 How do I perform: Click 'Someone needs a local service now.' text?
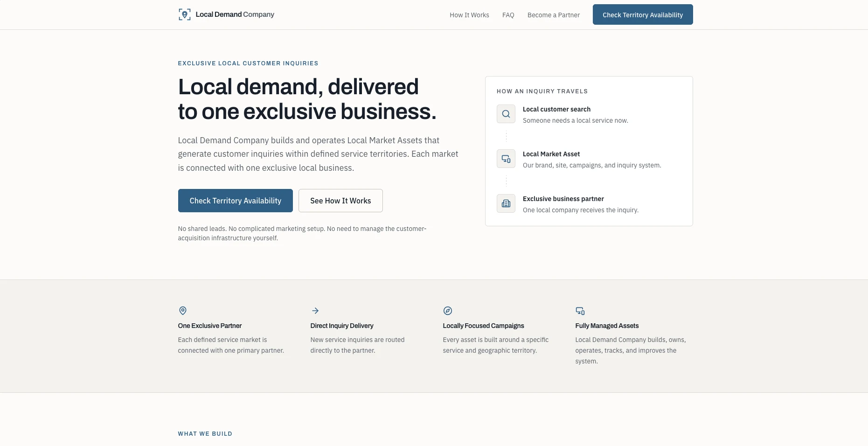pyautogui.click(x=576, y=120)
